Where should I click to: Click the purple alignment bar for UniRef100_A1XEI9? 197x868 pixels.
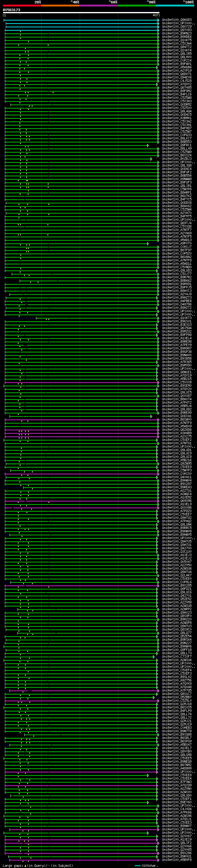pos(81,840)
